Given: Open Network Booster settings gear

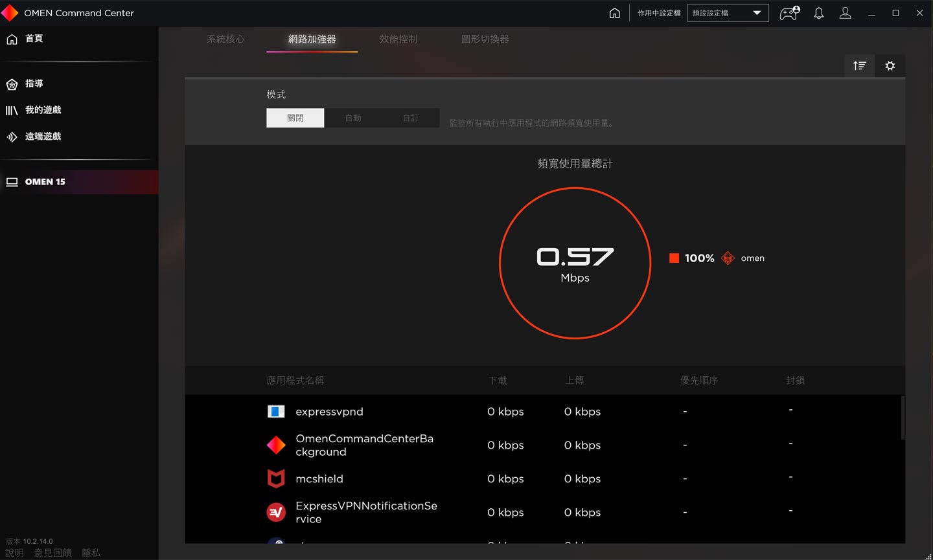Looking at the screenshot, I should [890, 65].
